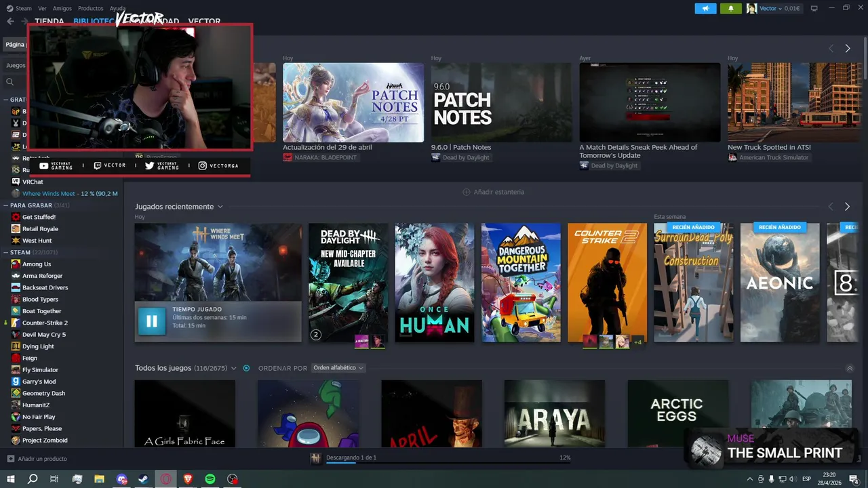Image resolution: width=868 pixels, height=488 pixels.
Task: Show next news items with the right arrow
Action: pyautogui.click(x=847, y=48)
